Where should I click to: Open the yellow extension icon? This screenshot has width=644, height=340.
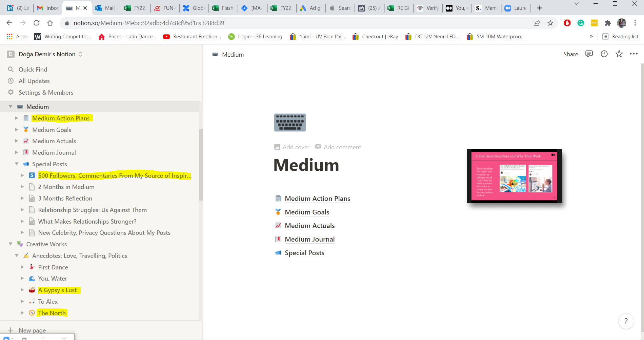coord(594,23)
